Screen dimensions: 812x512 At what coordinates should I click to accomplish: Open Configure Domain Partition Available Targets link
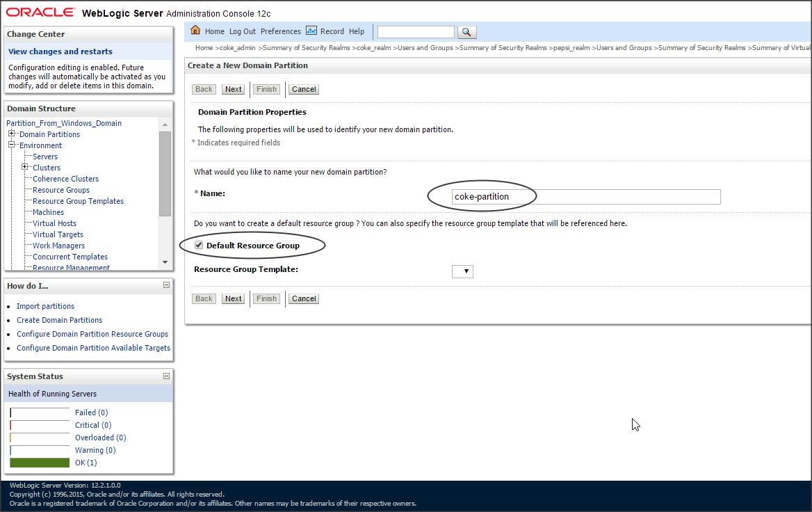[93, 349]
